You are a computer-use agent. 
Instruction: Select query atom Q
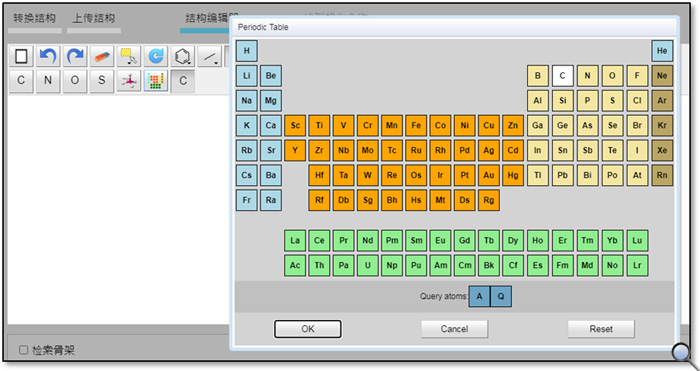tap(501, 296)
